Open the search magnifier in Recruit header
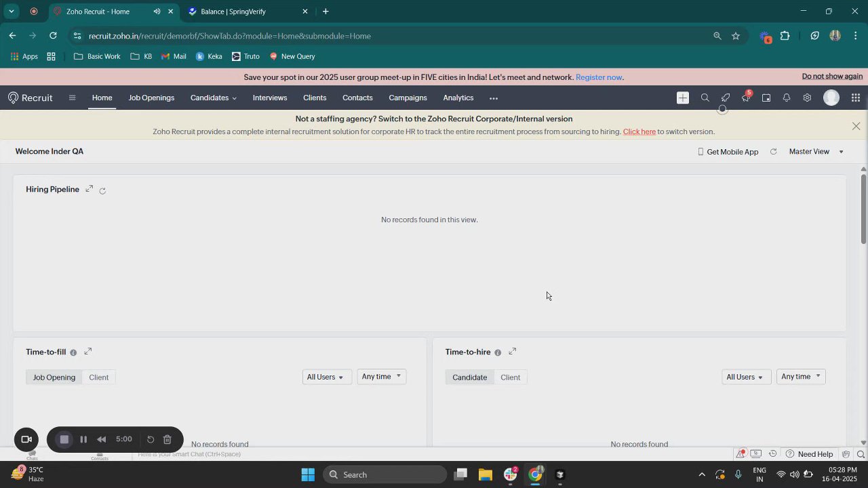This screenshot has width=868, height=488. (705, 98)
